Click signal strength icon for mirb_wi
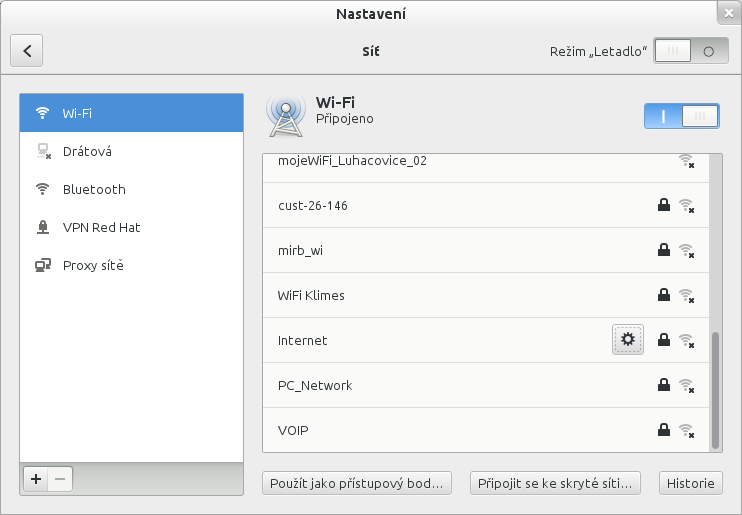 click(x=686, y=250)
